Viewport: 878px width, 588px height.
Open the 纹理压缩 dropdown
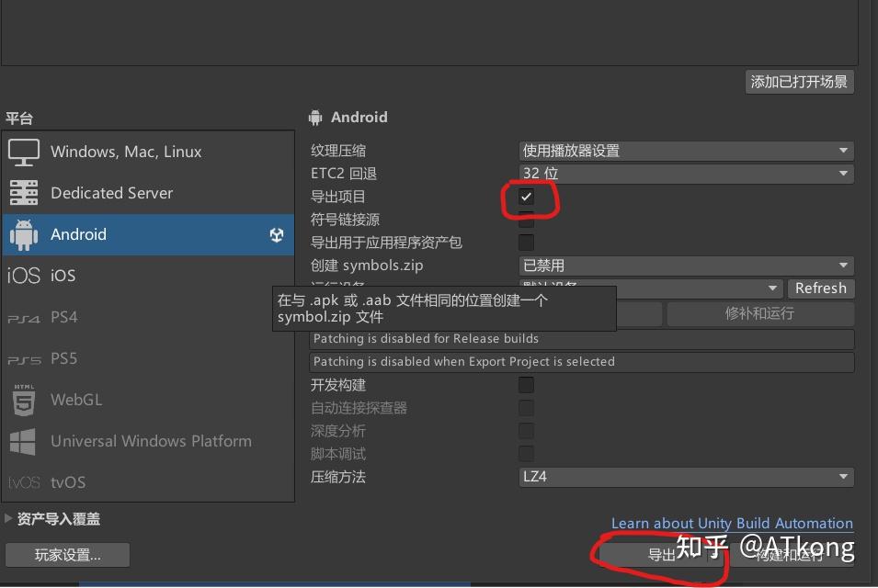(x=686, y=151)
